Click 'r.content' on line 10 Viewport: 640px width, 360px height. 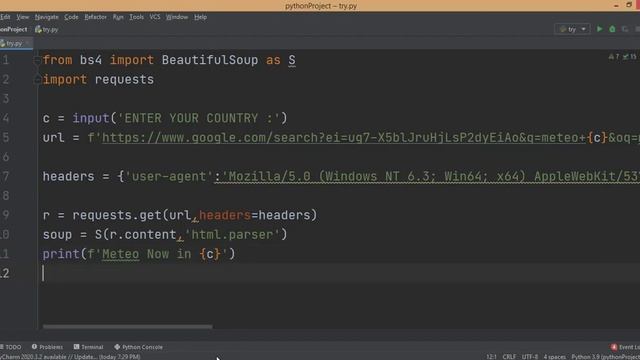click(x=143, y=235)
